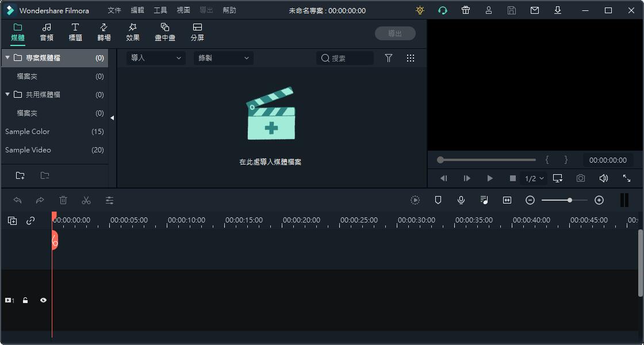644x345 pixels.
Task: Click the record voiceover microphone icon
Action: (461, 200)
